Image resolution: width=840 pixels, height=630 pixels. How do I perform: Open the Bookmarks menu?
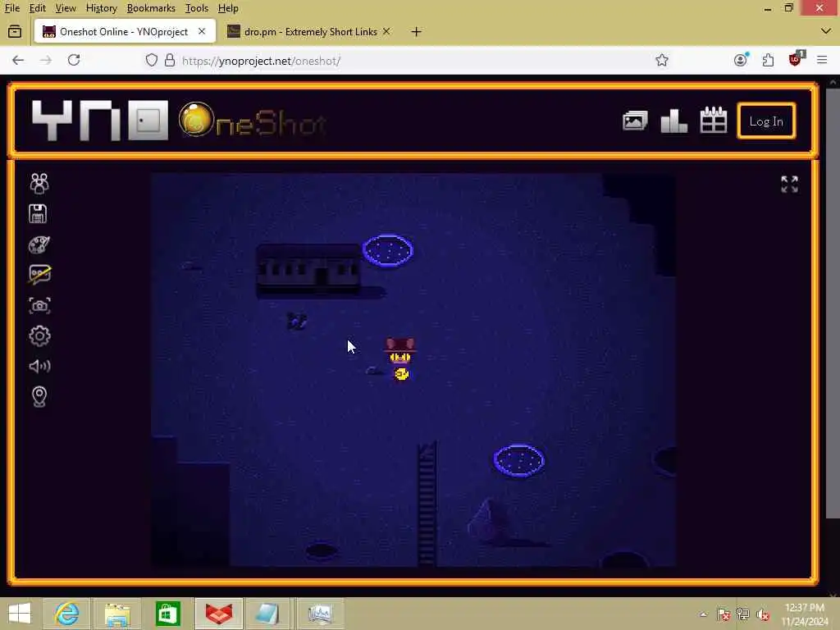(x=151, y=8)
